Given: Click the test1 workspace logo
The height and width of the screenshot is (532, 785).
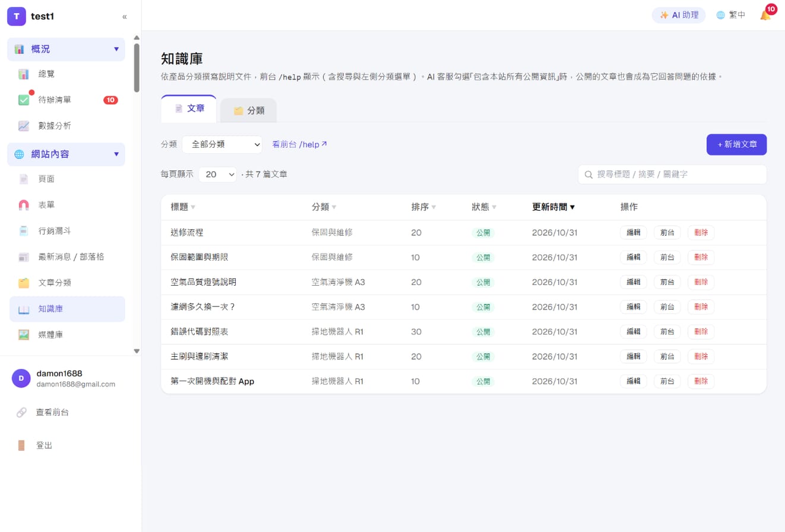Looking at the screenshot, I should [x=17, y=17].
